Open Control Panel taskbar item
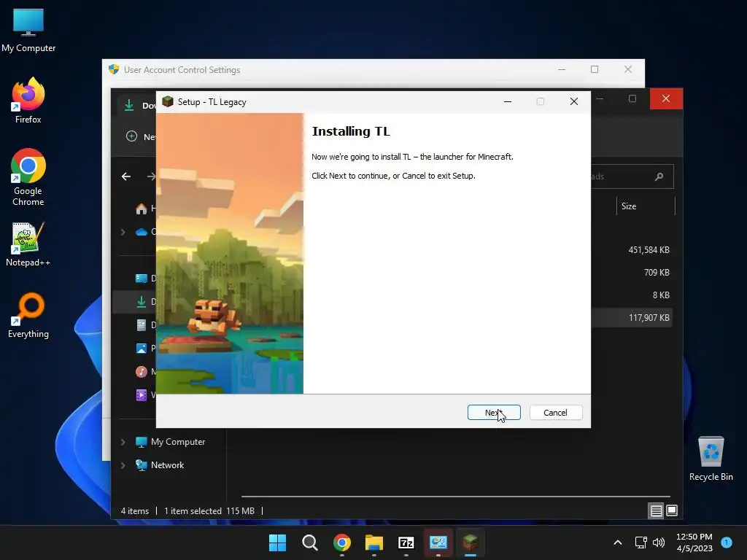Viewport: 747px width, 560px height. 438,542
